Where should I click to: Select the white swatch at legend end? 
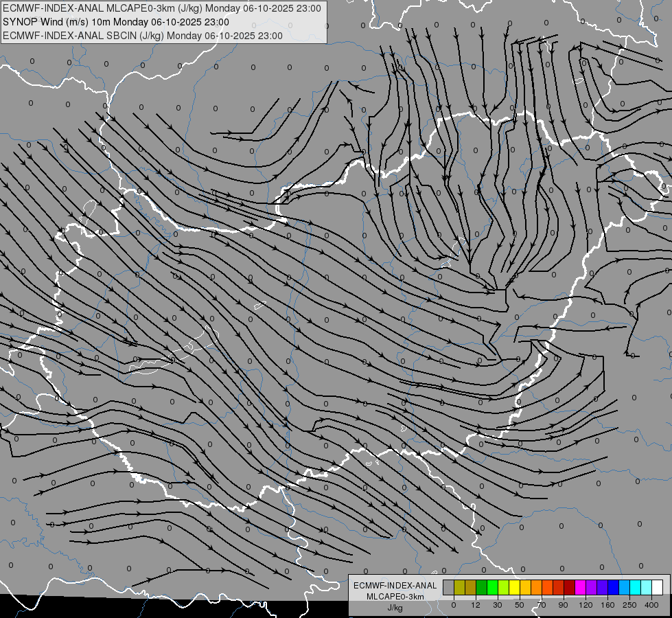pyautogui.click(x=658, y=588)
